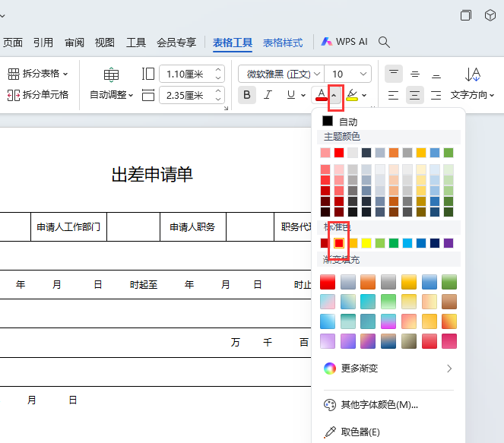504x443 pixels.
Task: Pick orange theme color in top row
Action: (394, 153)
